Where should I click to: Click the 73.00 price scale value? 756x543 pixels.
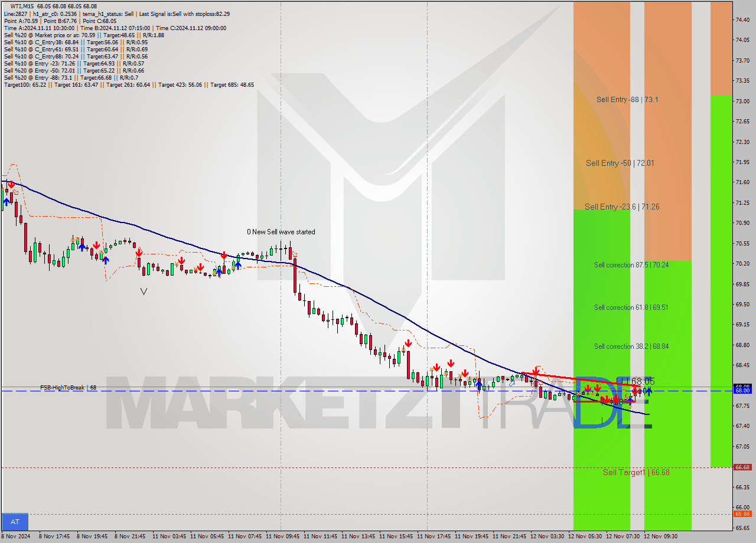coord(743,101)
